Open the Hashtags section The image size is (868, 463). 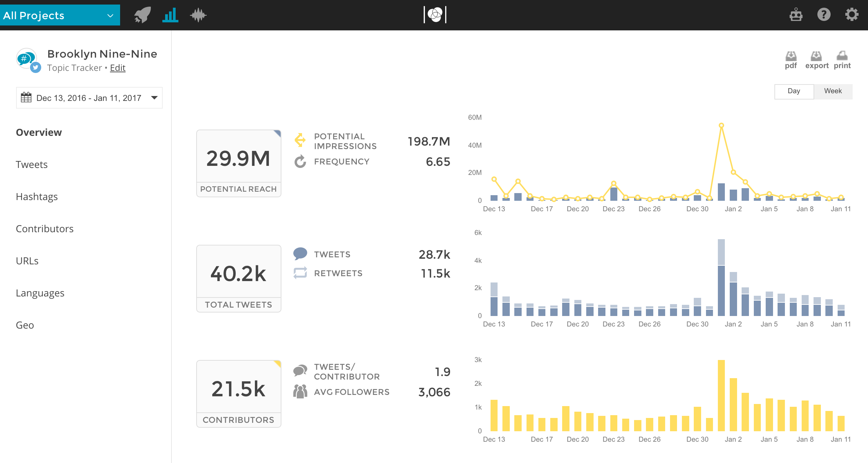[37, 197]
